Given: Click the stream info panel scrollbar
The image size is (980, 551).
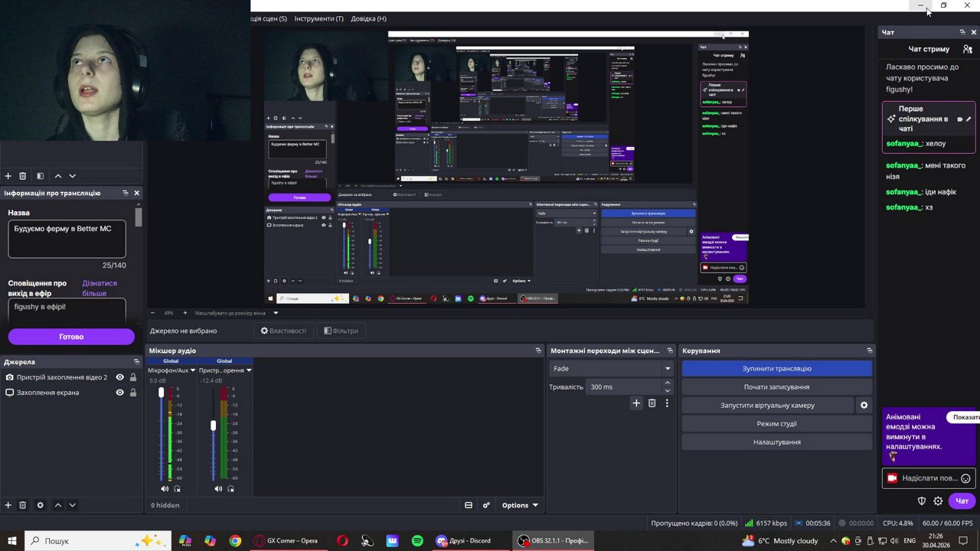Looking at the screenshot, I should click(x=139, y=217).
